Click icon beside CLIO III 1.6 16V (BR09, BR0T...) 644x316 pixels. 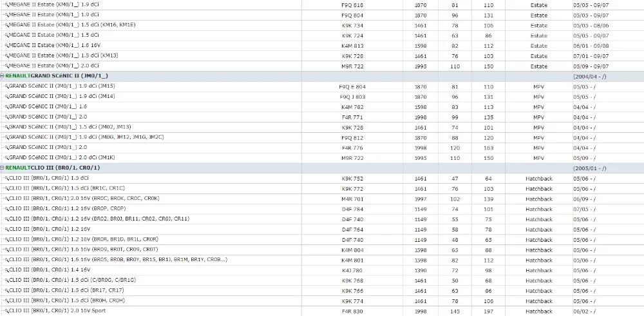[x=6, y=250]
